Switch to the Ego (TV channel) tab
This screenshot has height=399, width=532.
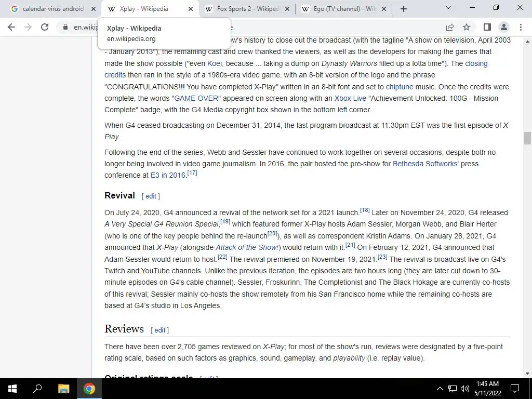(343, 9)
